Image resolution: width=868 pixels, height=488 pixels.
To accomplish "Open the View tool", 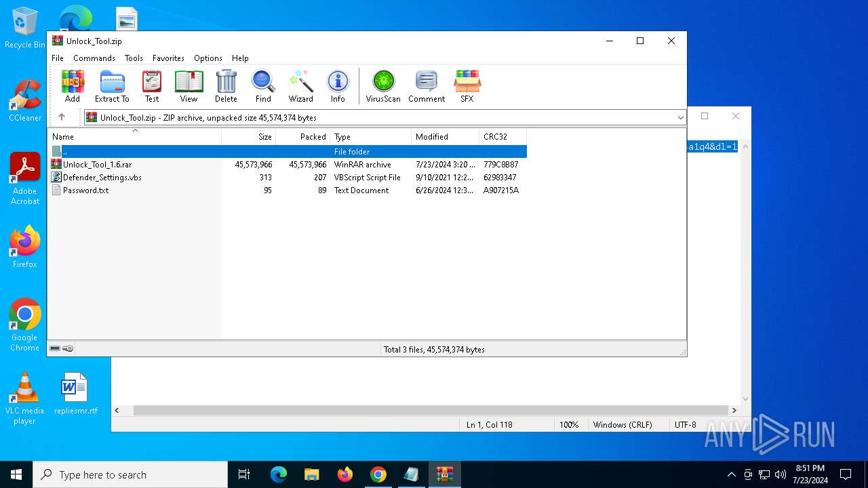I will coord(189,86).
